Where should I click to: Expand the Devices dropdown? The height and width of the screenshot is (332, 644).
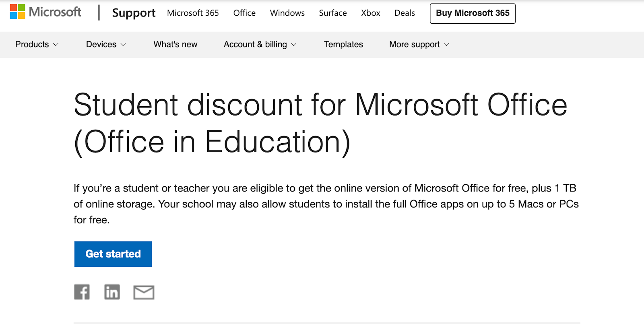(x=106, y=44)
